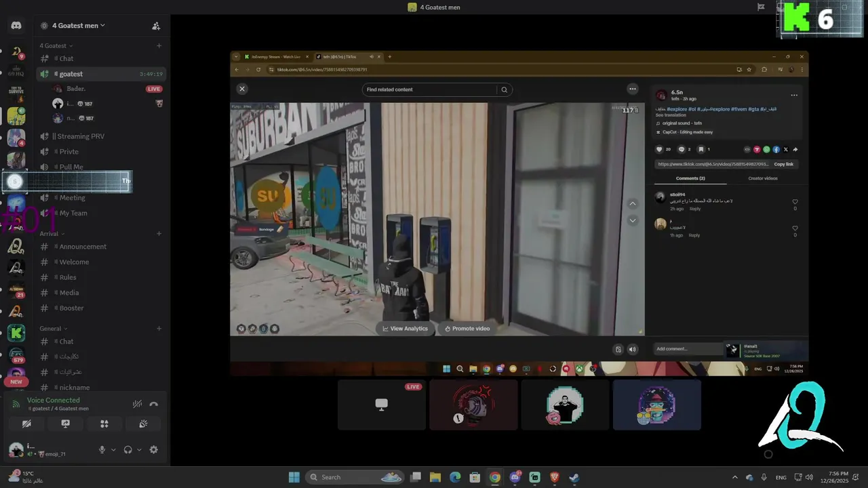
Task: Click Copy link in shared TikTok stream
Action: pyautogui.click(x=783, y=164)
